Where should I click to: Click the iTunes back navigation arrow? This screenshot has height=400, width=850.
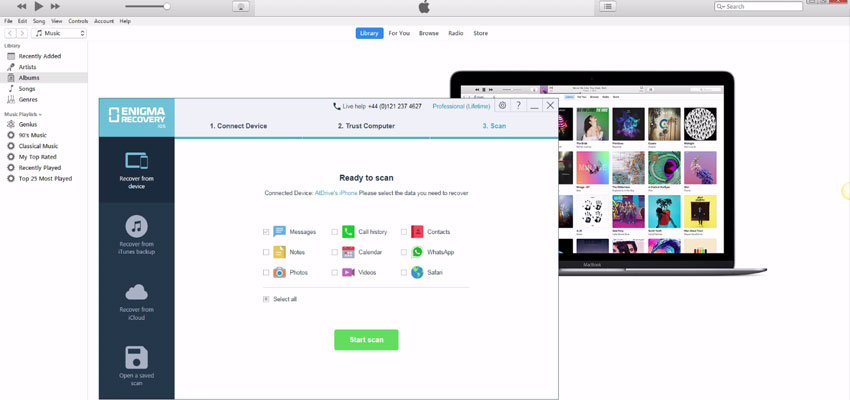(10, 33)
